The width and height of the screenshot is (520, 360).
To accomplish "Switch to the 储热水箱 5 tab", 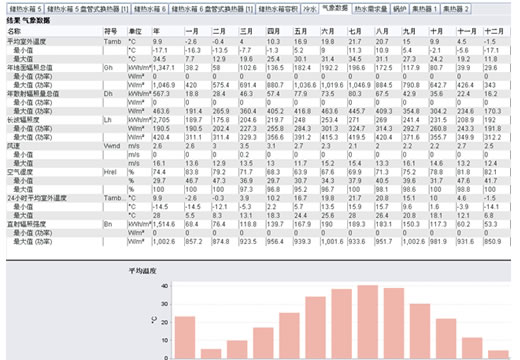I will (x=26, y=9).
